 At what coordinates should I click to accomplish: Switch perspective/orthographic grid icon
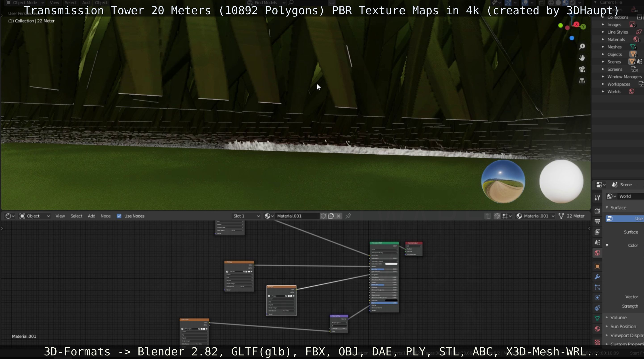point(582,81)
